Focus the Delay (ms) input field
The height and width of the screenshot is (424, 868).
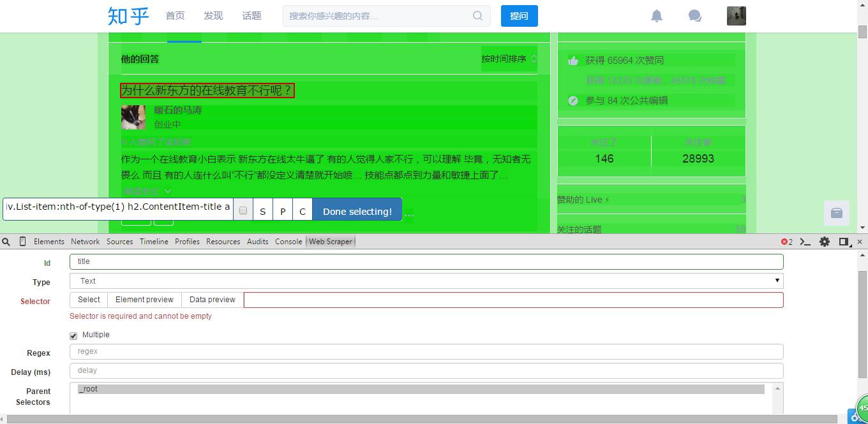click(426, 370)
